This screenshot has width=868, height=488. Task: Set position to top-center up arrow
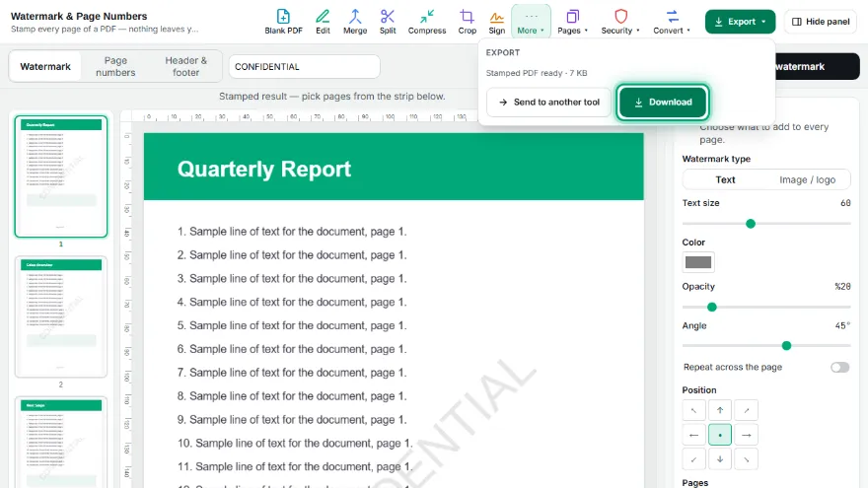(720, 410)
